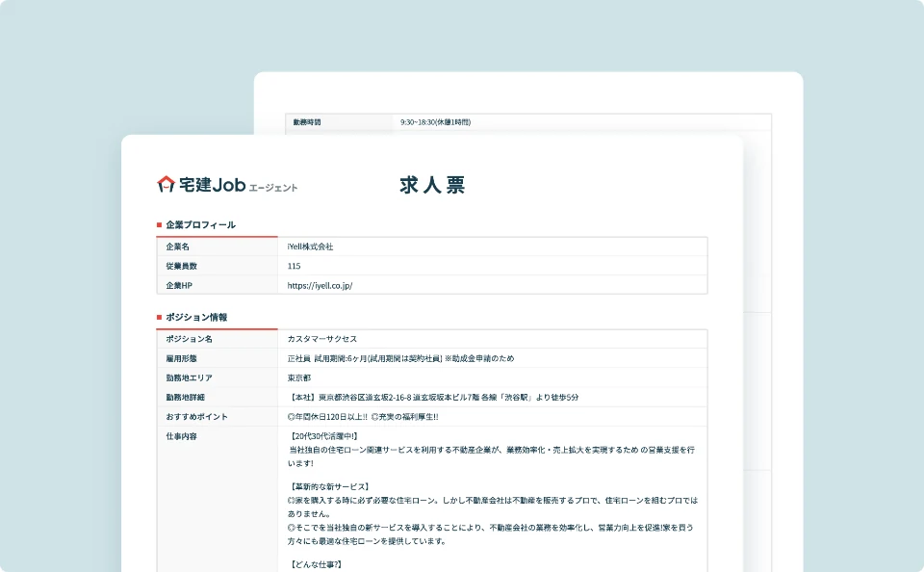Click 勤務時間 label in back document
This screenshot has height=572, width=924.
tap(307, 122)
